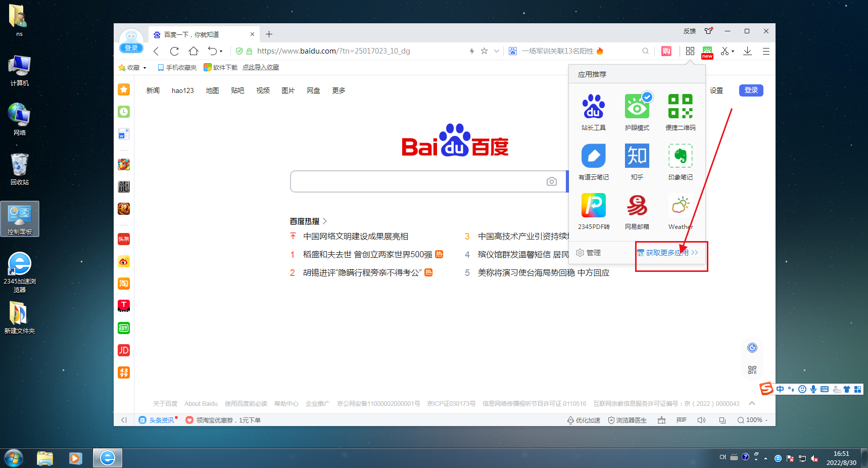Open the taskbar file explorer folder
Screen dimensions: 868x468
tap(45, 458)
